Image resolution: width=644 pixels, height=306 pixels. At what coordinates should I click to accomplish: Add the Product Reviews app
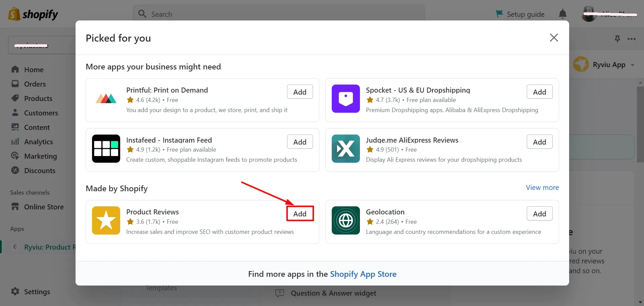[x=300, y=214]
